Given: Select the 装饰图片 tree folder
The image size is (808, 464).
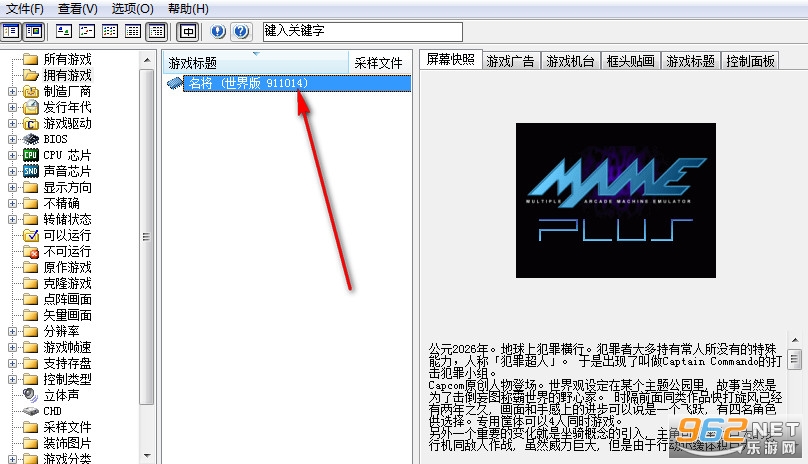Looking at the screenshot, I should coord(68,443).
